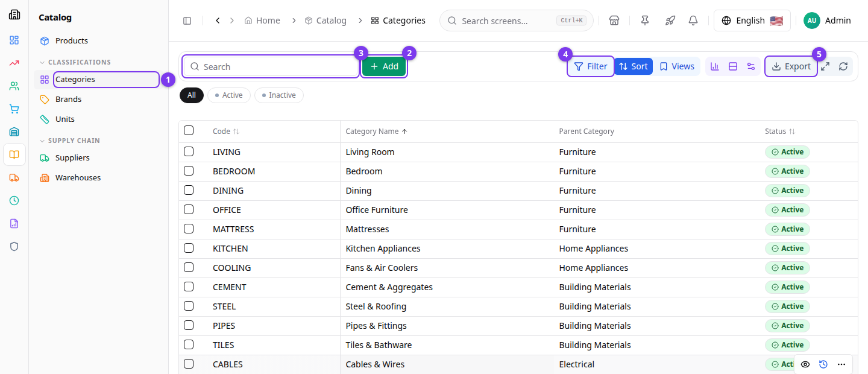
Task: Open the people icon in left rail
Action: pyautogui.click(x=14, y=86)
